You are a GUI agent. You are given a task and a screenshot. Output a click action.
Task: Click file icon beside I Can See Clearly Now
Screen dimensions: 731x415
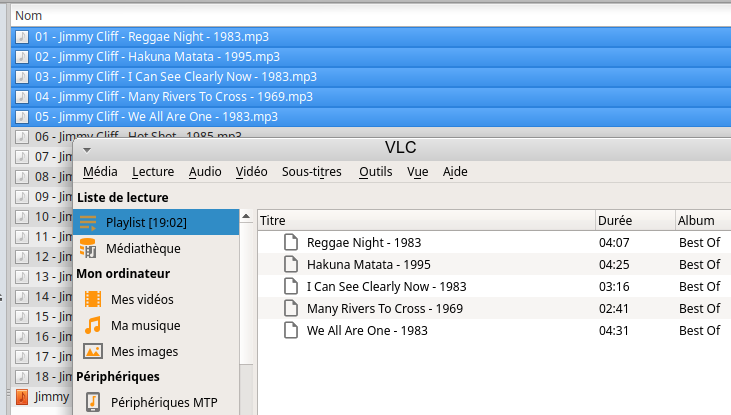291,286
